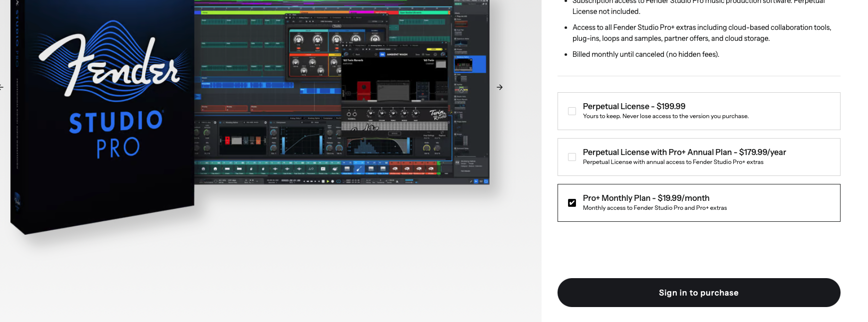Click 'Access to all Fender Studio Pro+ extras' bullet

(702, 33)
